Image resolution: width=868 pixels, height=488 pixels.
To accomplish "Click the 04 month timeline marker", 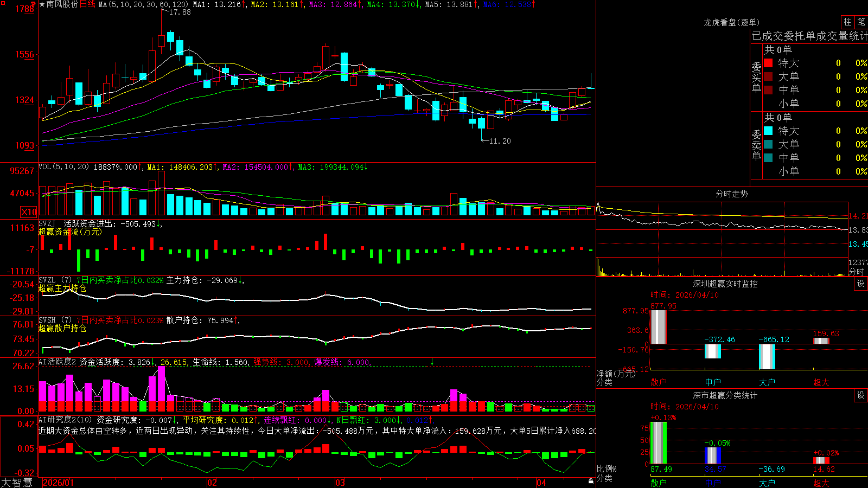I will click(x=541, y=483).
